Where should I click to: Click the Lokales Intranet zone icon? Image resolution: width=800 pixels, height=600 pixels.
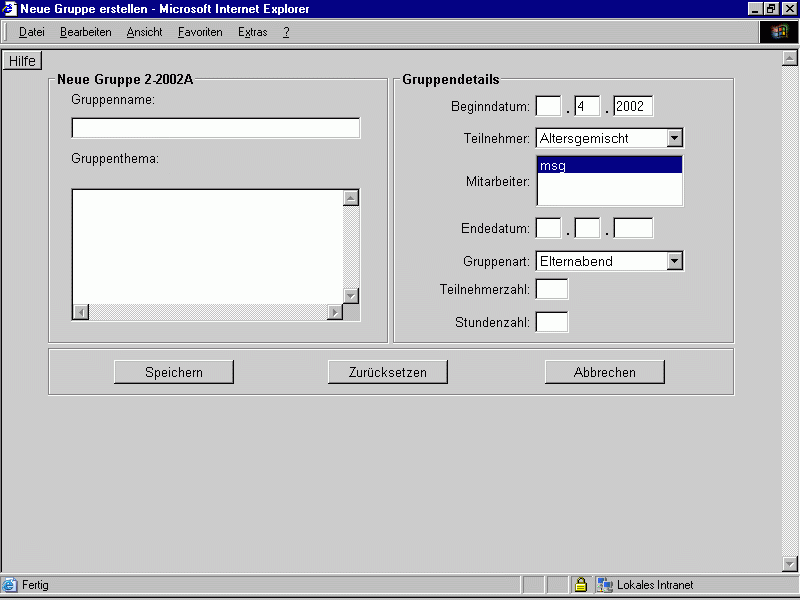pyautogui.click(x=605, y=585)
